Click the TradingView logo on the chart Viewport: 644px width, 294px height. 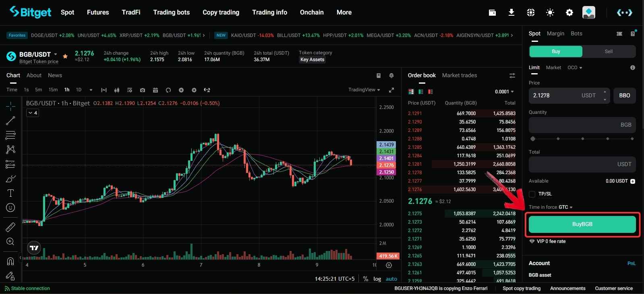click(34, 248)
